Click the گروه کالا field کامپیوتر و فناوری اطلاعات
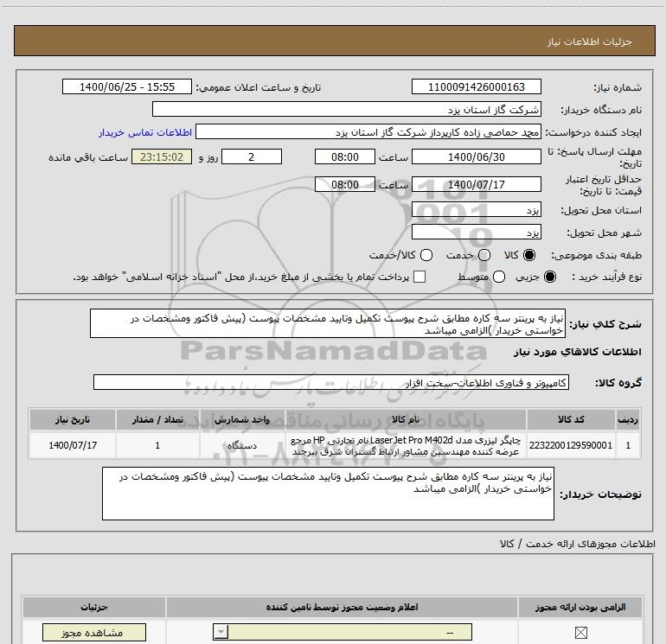 pyautogui.click(x=331, y=382)
